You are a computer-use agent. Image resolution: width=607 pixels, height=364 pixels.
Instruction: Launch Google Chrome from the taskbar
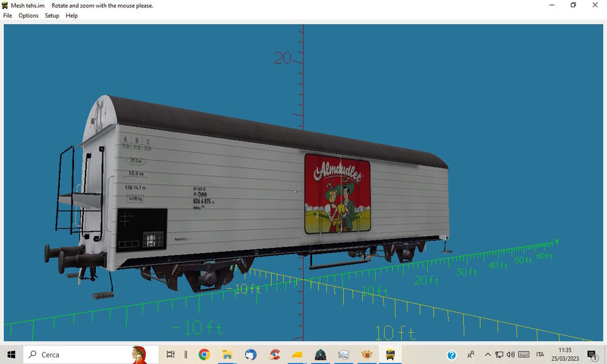click(204, 354)
